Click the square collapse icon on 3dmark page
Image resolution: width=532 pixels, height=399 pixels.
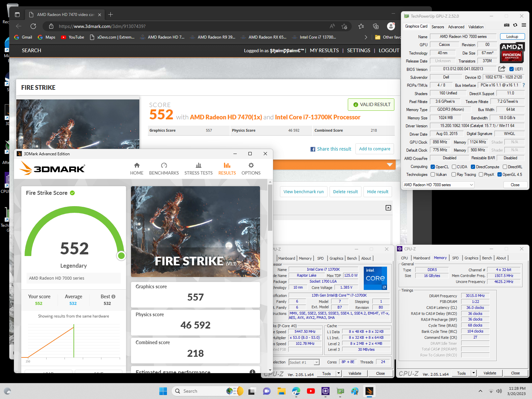388,208
